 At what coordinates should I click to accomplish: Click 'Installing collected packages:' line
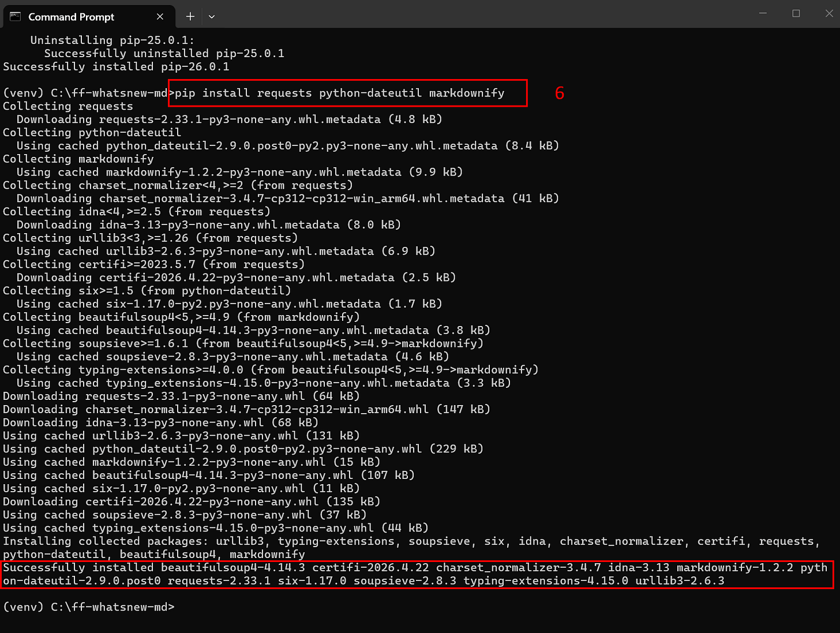click(x=412, y=548)
